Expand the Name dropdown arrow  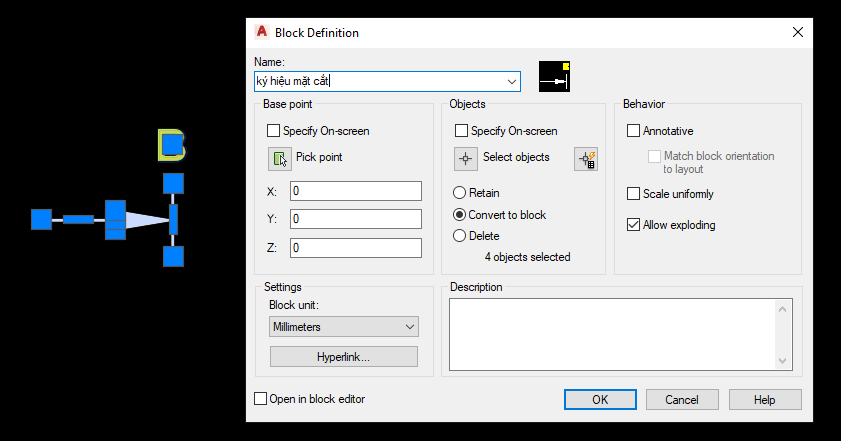click(x=512, y=82)
